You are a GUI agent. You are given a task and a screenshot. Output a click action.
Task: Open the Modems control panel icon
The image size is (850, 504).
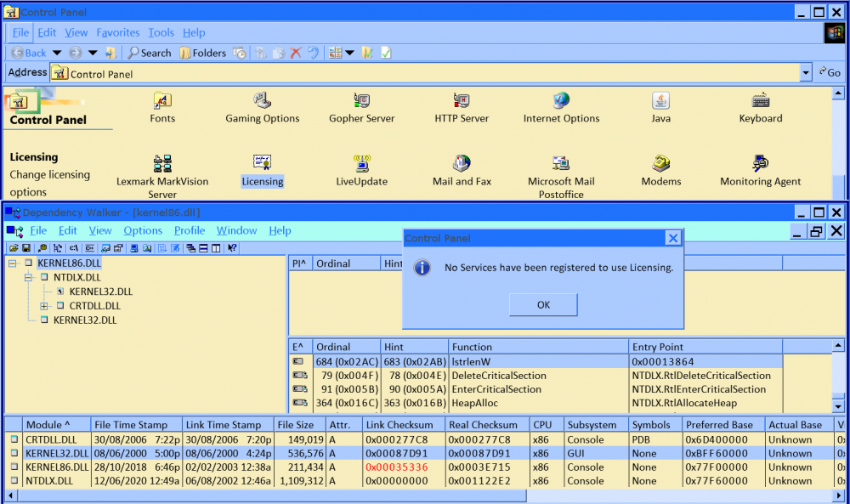pos(661,164)
